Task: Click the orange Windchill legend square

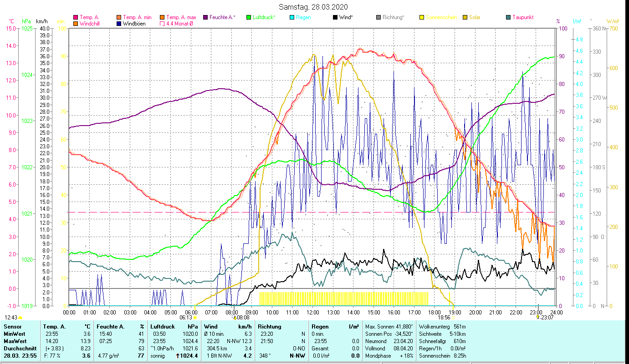Action: click(x=76, y=24)
